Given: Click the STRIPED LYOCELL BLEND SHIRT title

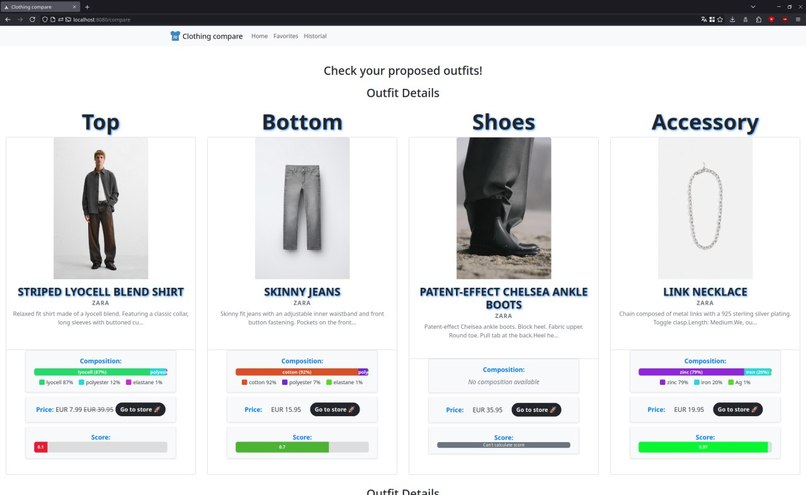Looking at the screenshot, I should [x=101, y=292].
